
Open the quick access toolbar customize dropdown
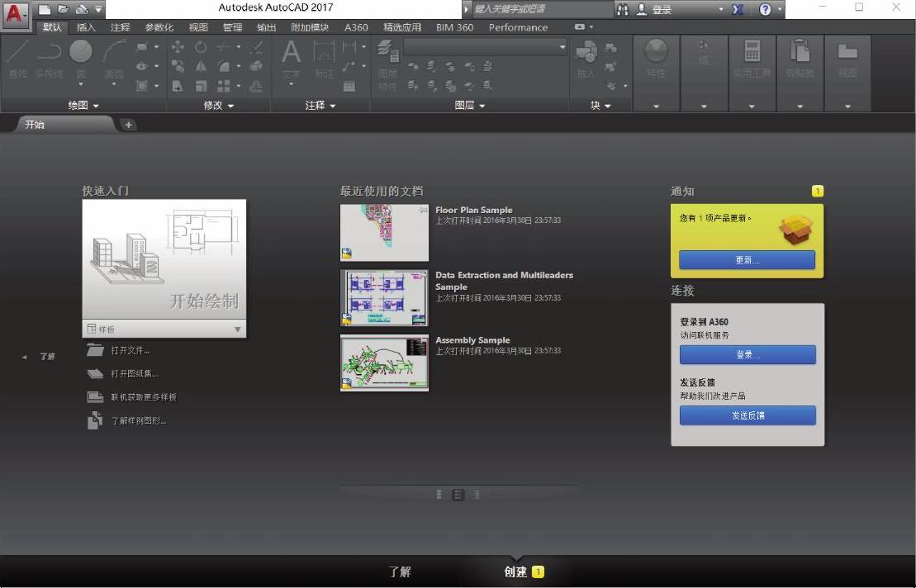[98, 9]
